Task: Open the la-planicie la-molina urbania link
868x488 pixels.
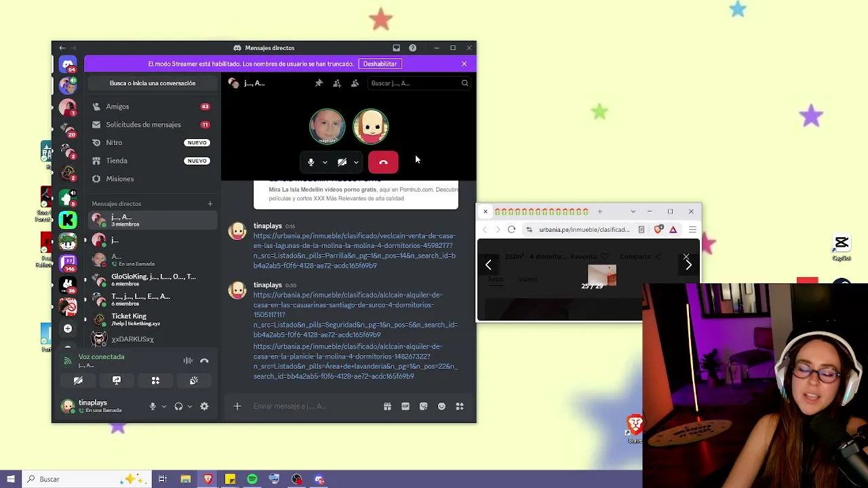Action: tap(355, 361)
